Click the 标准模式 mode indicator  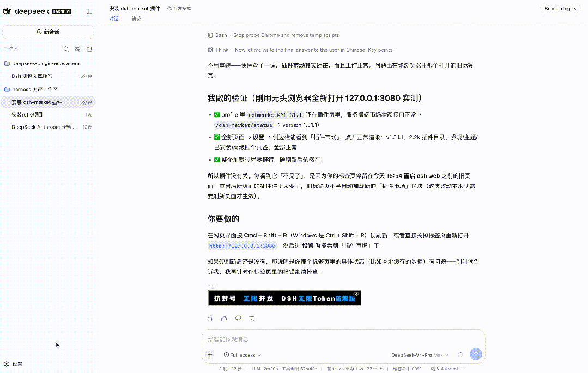[179, 8]
